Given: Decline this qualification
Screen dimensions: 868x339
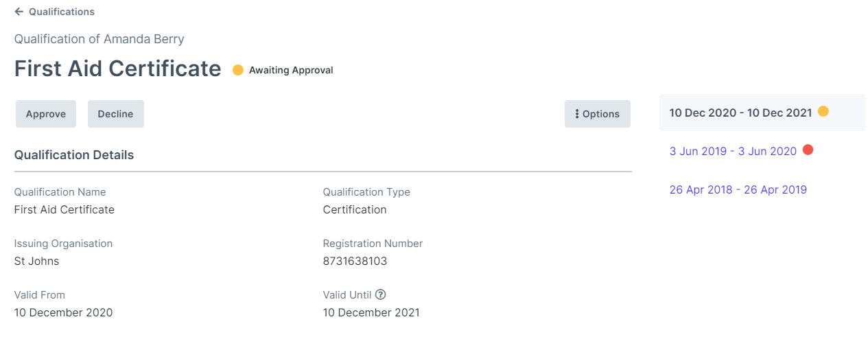Looking at the screenshot, I should (x=115, y=114).
